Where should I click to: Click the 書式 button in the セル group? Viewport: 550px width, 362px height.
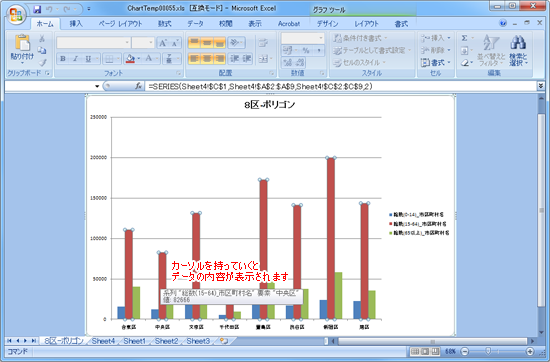(436, 62)
